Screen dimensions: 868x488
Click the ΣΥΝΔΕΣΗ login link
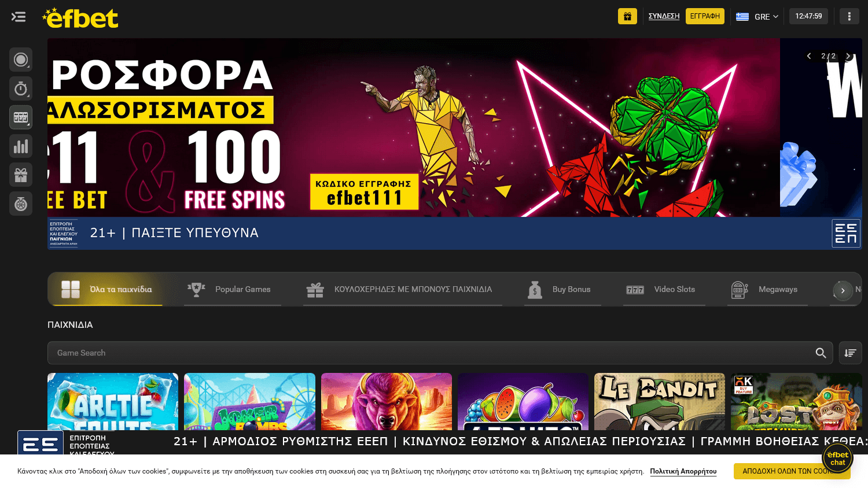pyautogui.click(x=664, y=16)
